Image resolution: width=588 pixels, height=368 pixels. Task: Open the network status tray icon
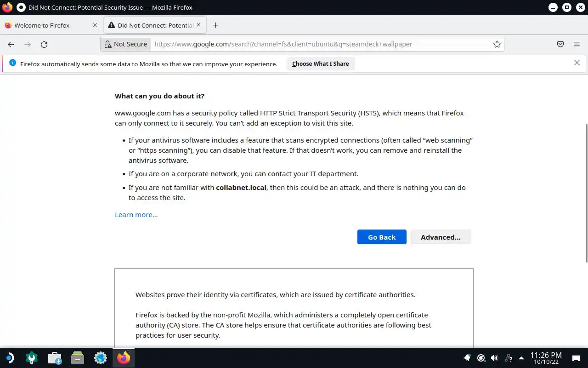coord(508,358)
